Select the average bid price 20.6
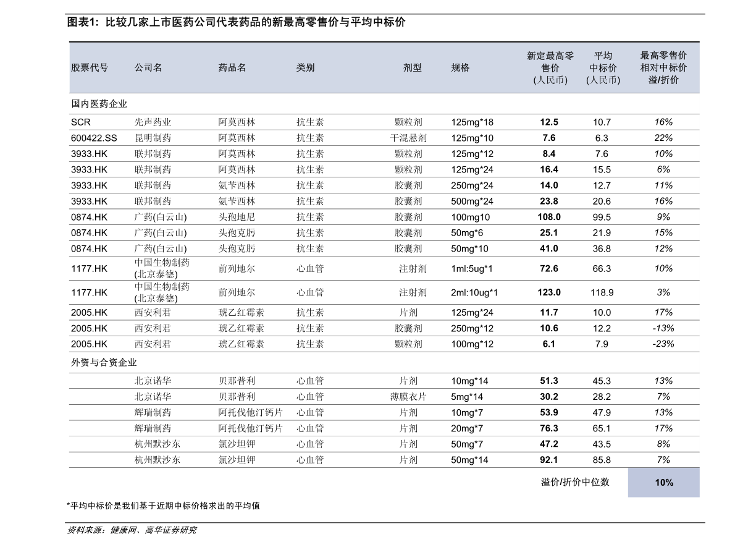This screenshot has height=547, width=756. pos(602,201)
